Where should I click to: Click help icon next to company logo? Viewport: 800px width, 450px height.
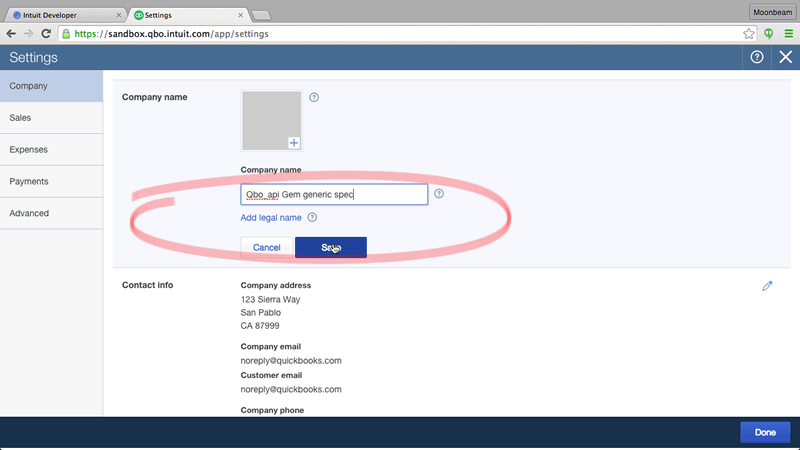314,97
